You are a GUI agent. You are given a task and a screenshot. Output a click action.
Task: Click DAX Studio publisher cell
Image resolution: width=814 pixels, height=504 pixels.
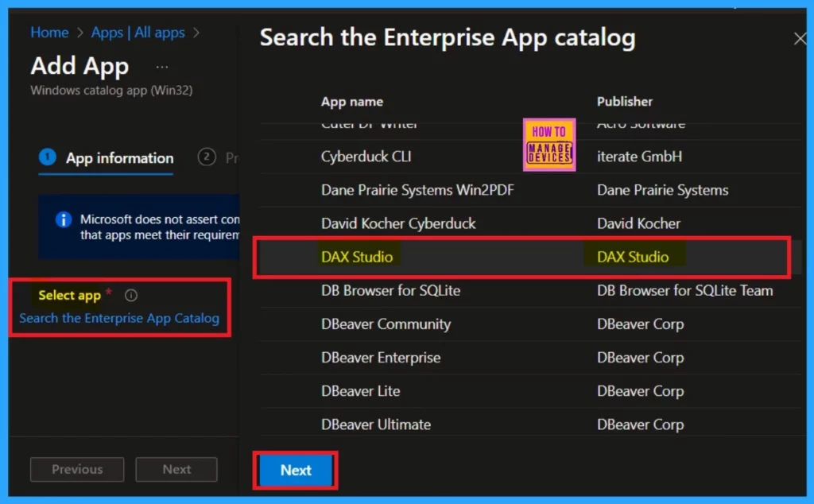click(x=633, y=257)
